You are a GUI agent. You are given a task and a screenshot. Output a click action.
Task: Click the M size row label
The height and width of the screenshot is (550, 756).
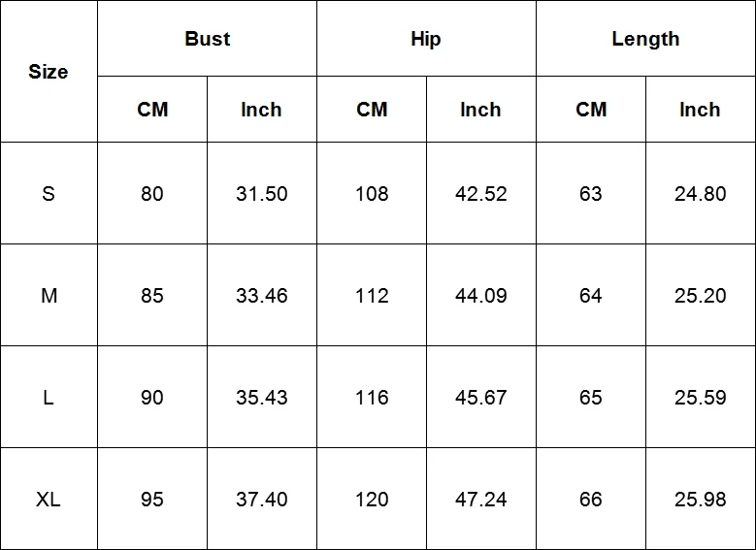pyautogui.click(x=49, y=295)
